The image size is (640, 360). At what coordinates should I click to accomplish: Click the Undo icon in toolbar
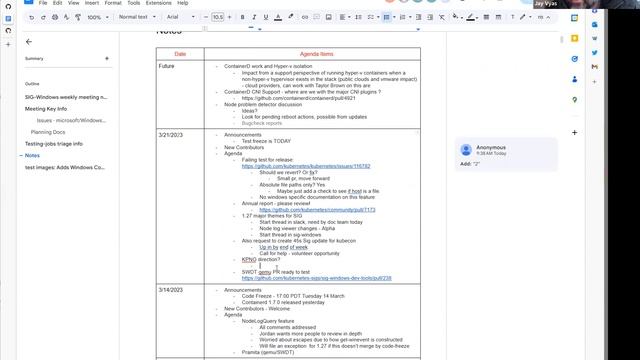(x=31, y=17)
